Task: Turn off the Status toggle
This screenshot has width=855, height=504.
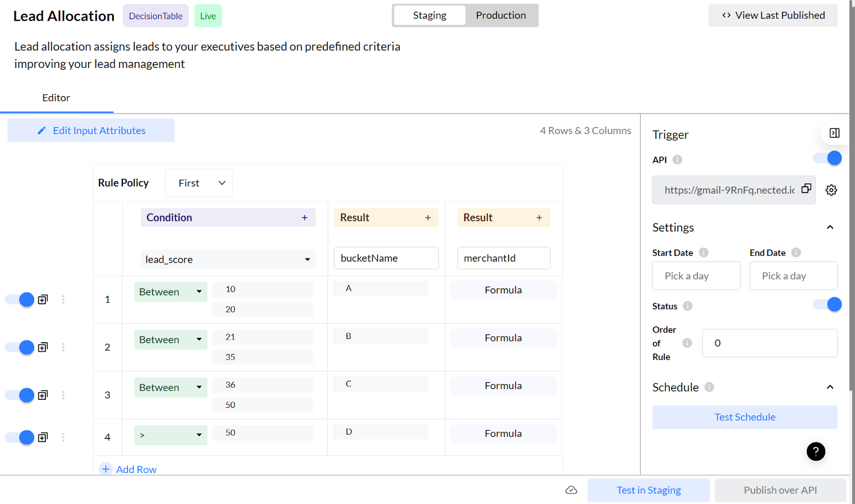Action: tap(827, 305)
